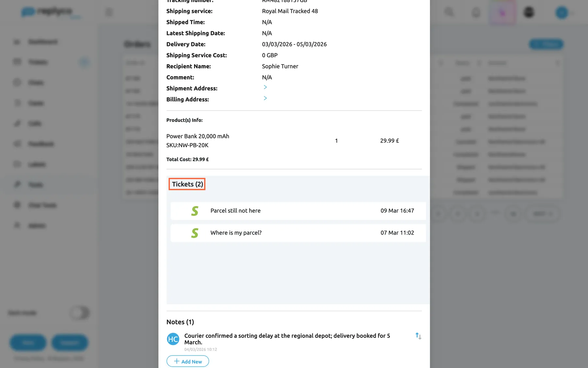Click the Shopify icon beside 'Parcel still not here'

195,211
